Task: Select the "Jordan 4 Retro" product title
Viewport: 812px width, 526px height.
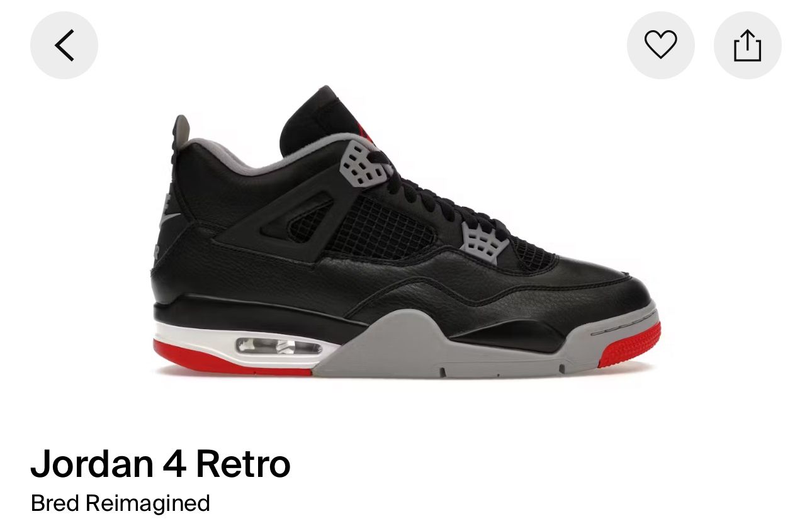Action: pyautogui.click(x=161, y=464)
